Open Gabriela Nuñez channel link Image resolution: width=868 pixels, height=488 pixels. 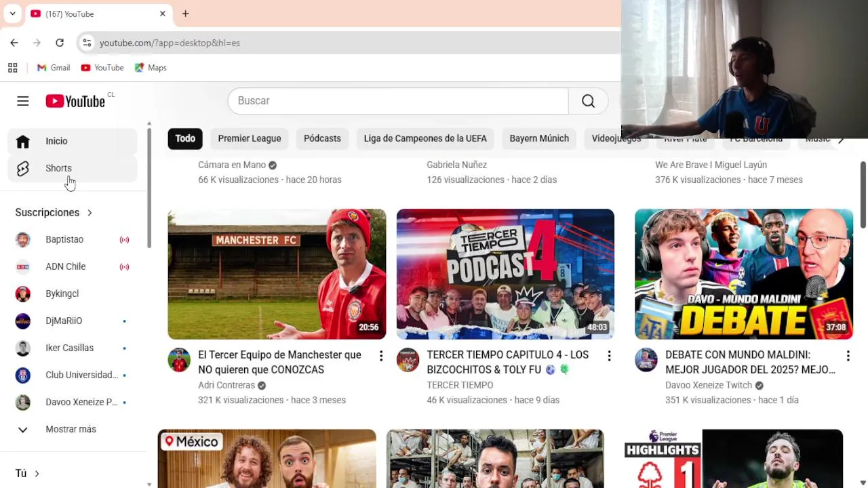point(456,165)
